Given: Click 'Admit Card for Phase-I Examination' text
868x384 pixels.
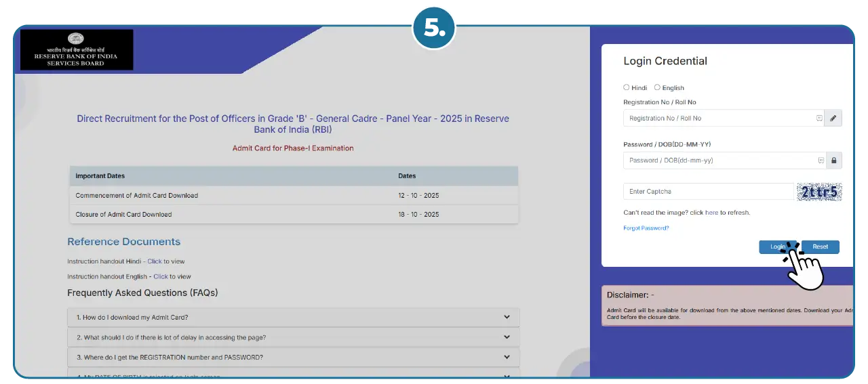Looking at the screenshot, I should pos(293,148).
